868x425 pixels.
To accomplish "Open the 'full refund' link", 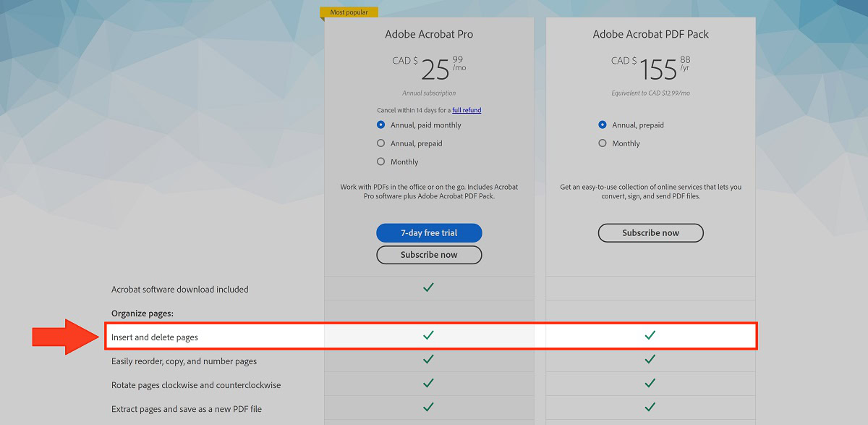I will 467,110.
